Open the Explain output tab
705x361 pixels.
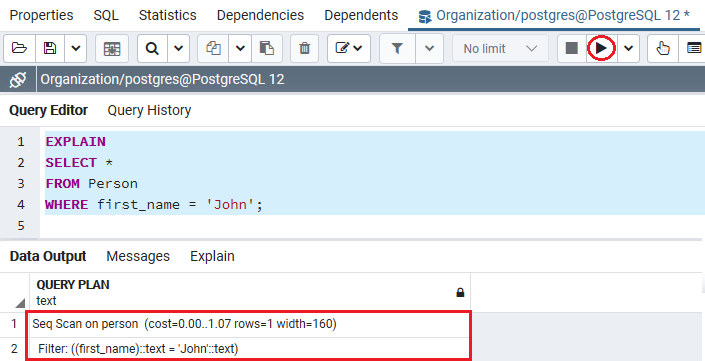tap(212, 256)
